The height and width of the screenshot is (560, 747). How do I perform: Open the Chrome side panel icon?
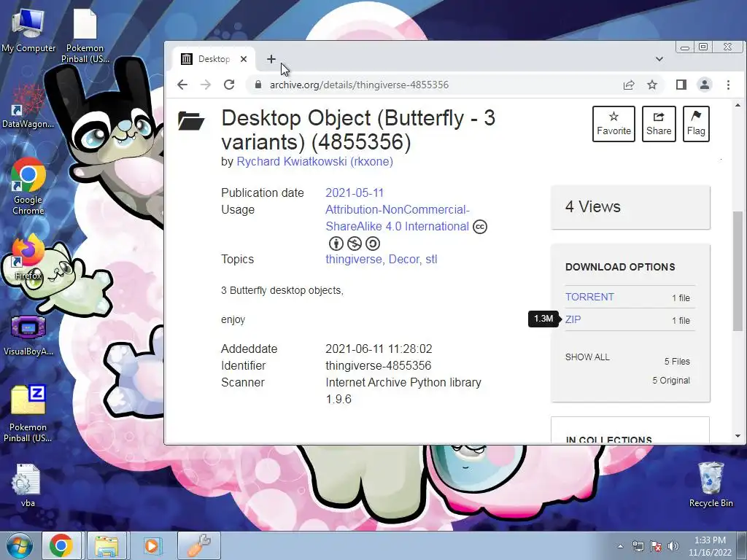[x=681, y=85]
